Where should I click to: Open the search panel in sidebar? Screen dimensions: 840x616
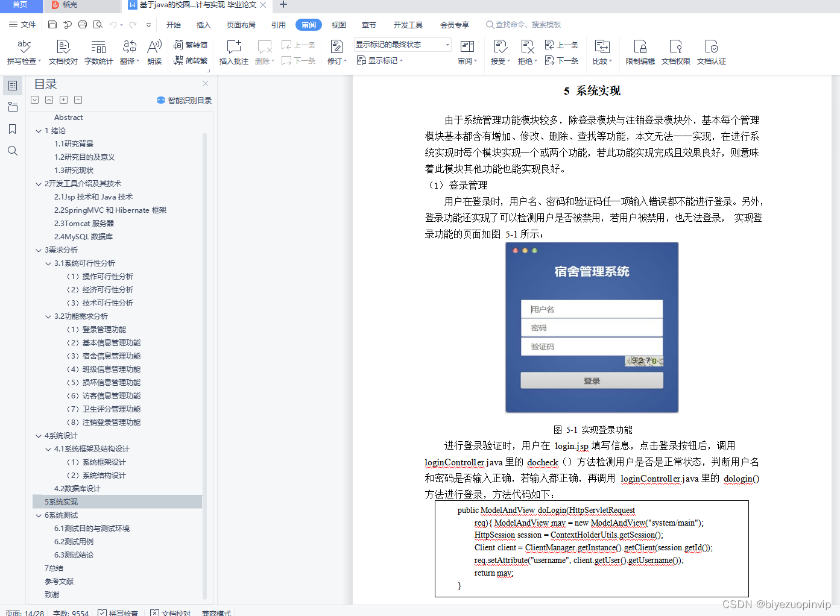13,151
